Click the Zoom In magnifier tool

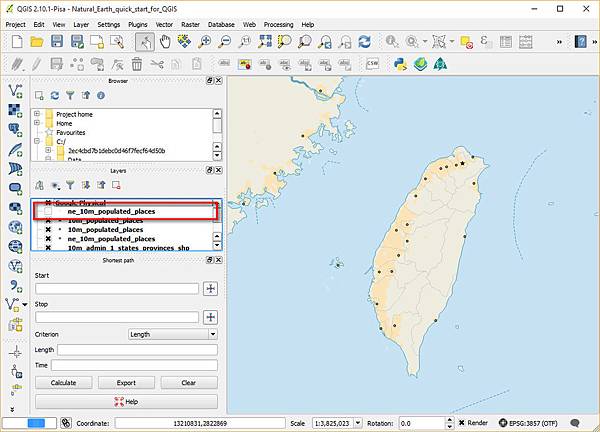205,42
